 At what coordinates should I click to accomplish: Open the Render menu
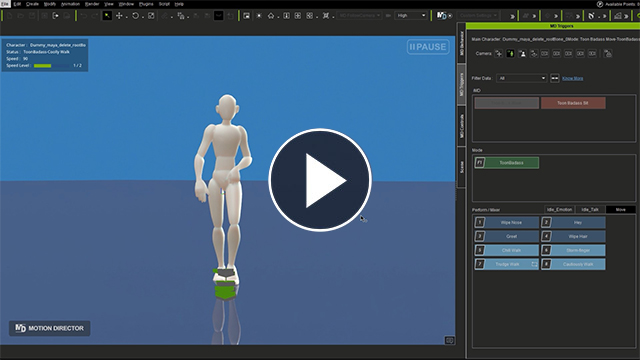click(x=92, y=4)
